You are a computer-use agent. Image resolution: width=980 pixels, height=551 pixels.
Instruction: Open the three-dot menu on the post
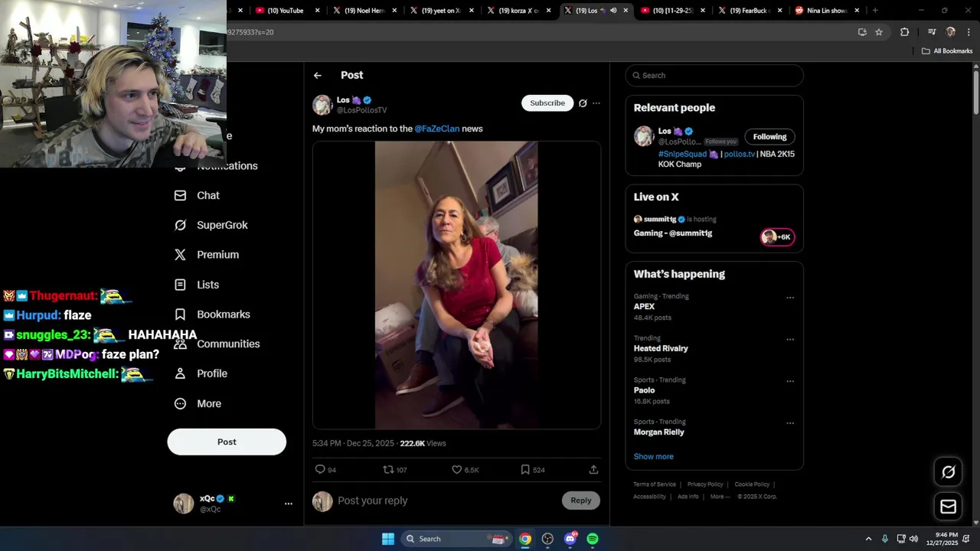click(596, 103)
